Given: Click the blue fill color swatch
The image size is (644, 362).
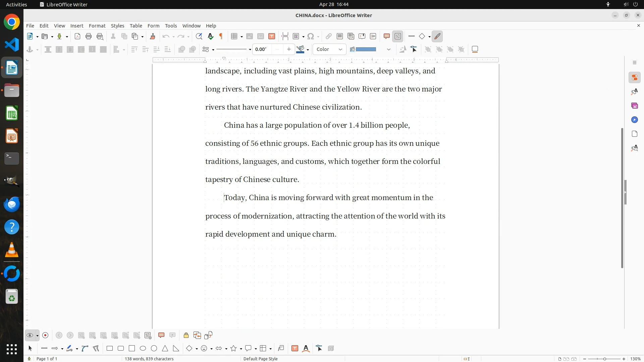Looking at the screenshot, I should tap(366, 49).
